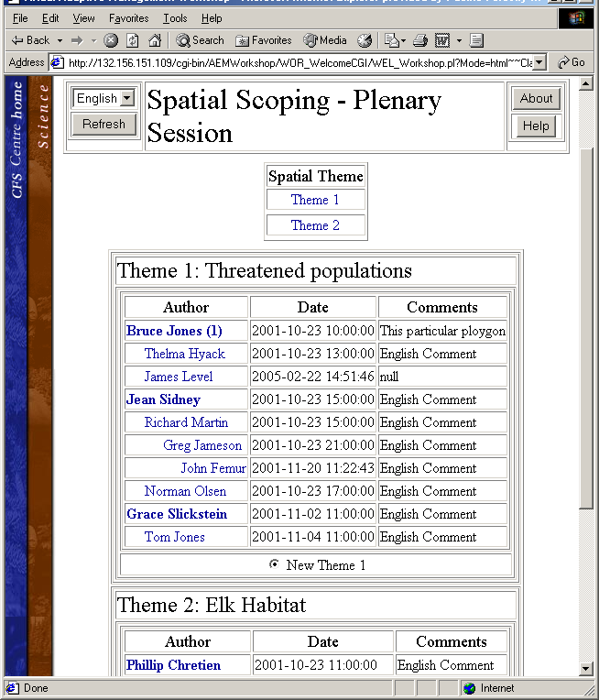Jump to the Theme 2 link
Viewport: 599px width, 700px height.
[315, 225]
